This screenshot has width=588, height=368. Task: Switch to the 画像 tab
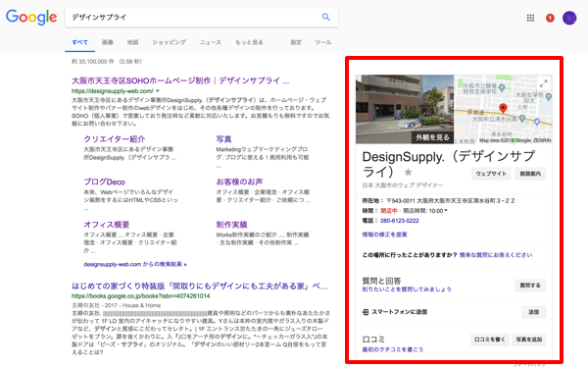click(x=108, y=42)
